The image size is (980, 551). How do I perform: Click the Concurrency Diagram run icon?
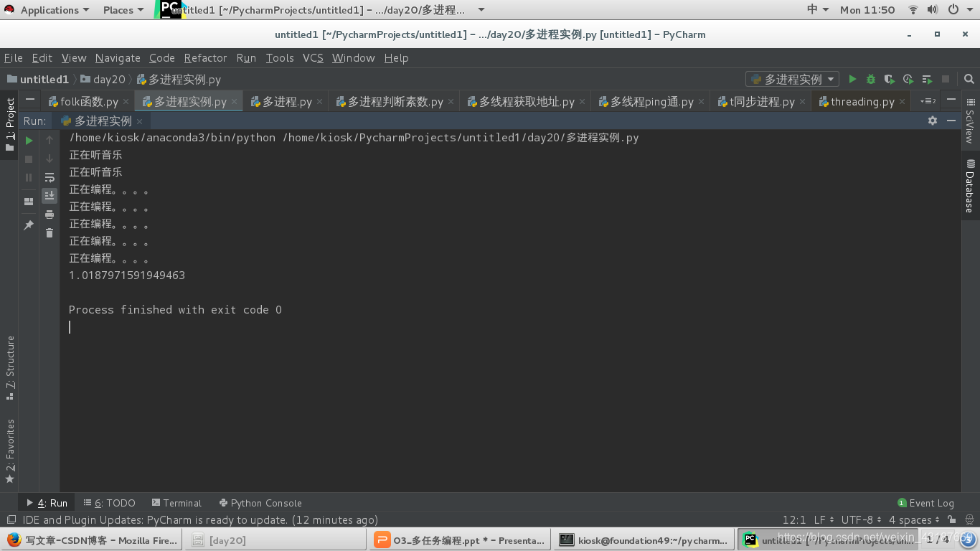927,79
